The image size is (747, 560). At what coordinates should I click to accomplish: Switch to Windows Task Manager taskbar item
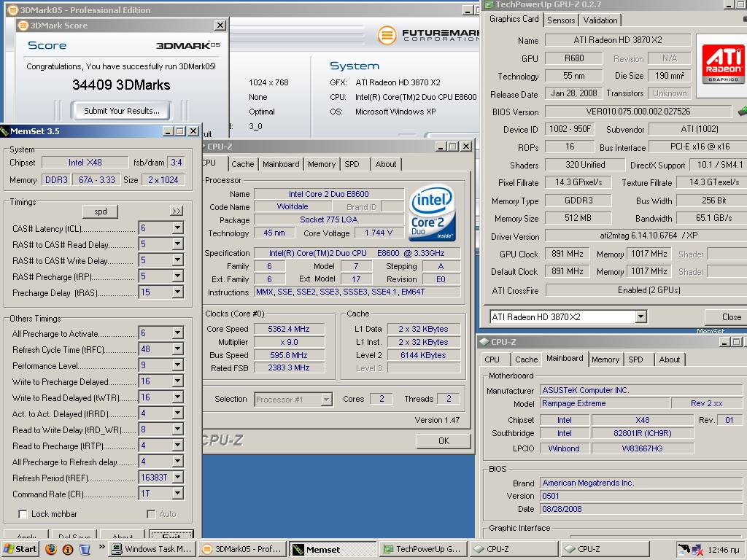pos(152,549)
